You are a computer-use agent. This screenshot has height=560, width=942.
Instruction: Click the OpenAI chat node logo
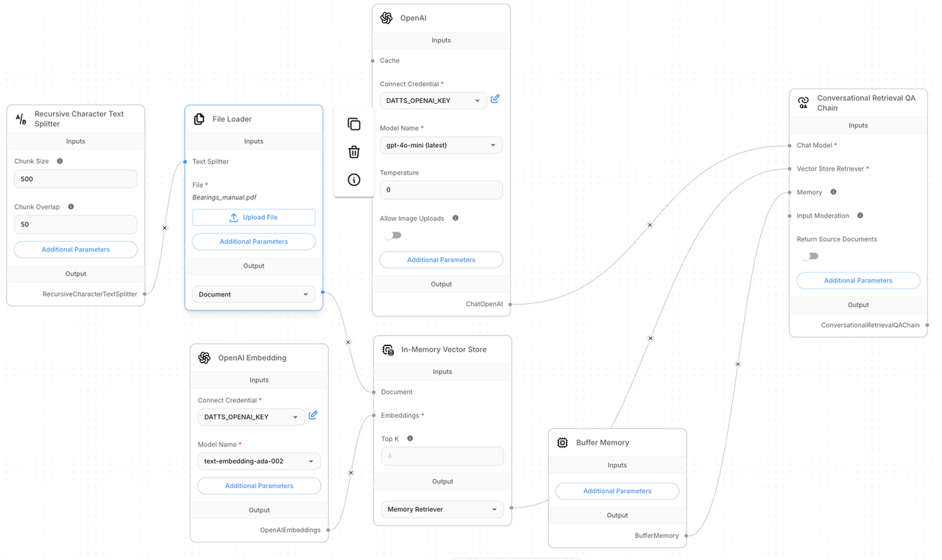[x=386, y=18]
